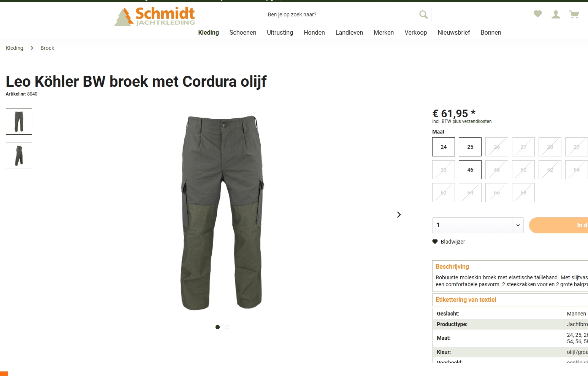Click the orange add-to-cart button
The height and width of the screenshot is (376, 588).
click(558, 225)
